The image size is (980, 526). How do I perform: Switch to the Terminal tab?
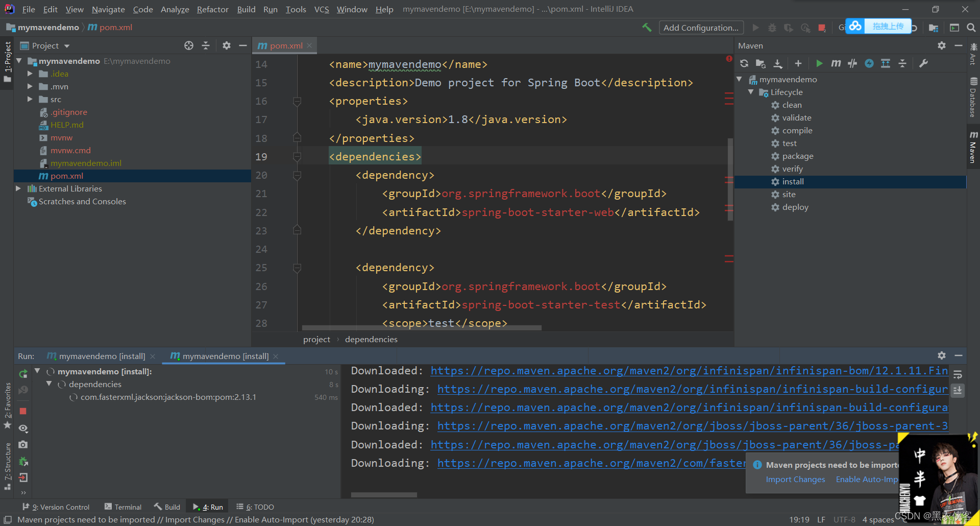(x=123, y=507)
